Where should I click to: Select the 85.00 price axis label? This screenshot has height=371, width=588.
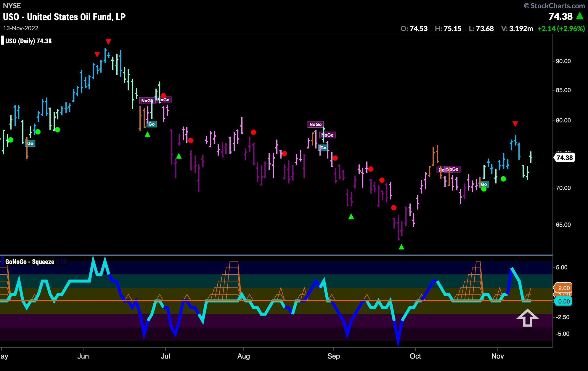563,90
